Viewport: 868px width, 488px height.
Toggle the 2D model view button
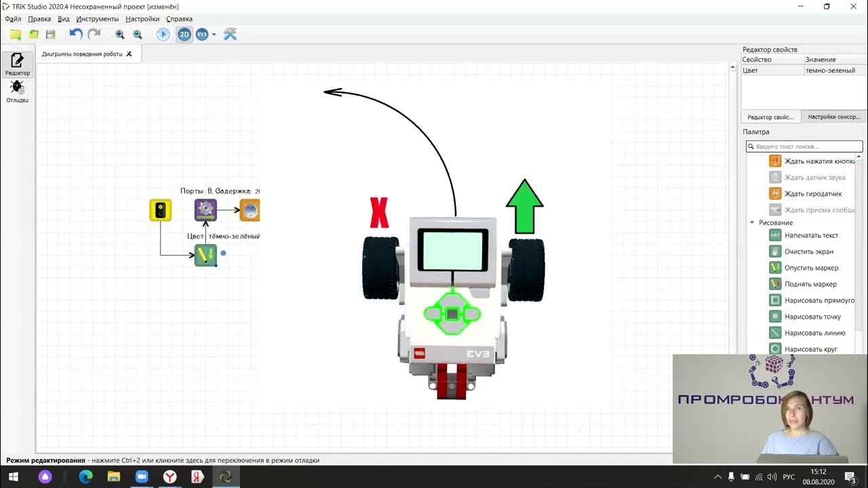(184, 34)
